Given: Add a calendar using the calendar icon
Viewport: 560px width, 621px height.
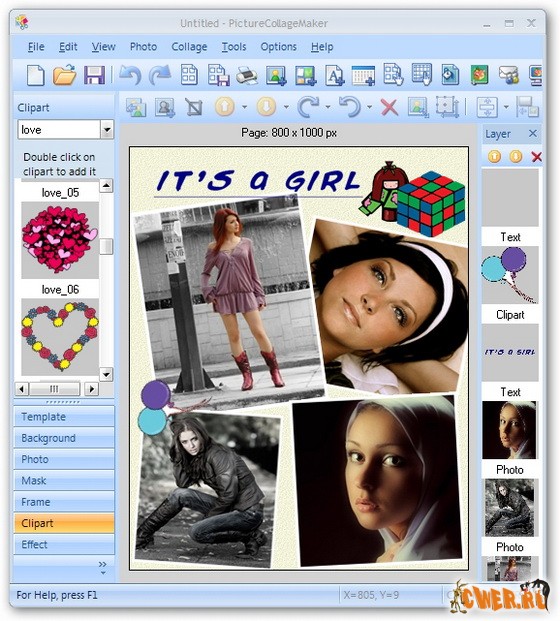Looking at the screenshot, I should coord(363,75).
